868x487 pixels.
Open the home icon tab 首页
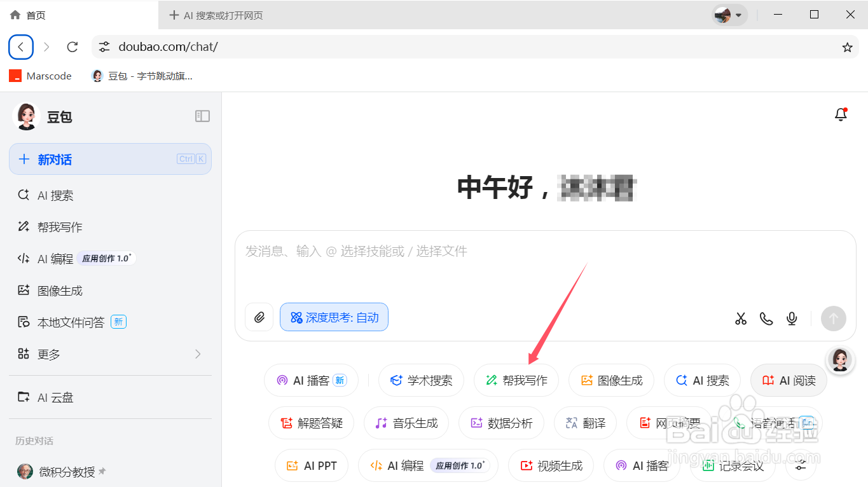tap(28, 15)
